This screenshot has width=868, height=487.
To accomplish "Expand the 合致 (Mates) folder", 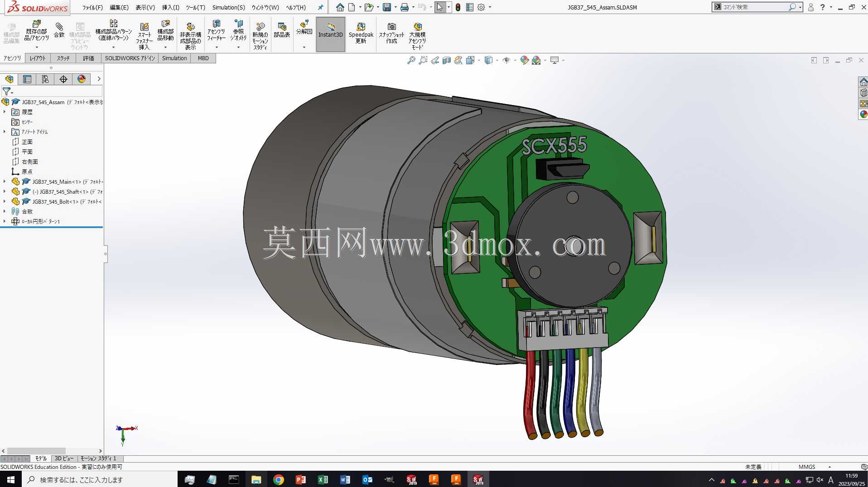I will (5, 211).
